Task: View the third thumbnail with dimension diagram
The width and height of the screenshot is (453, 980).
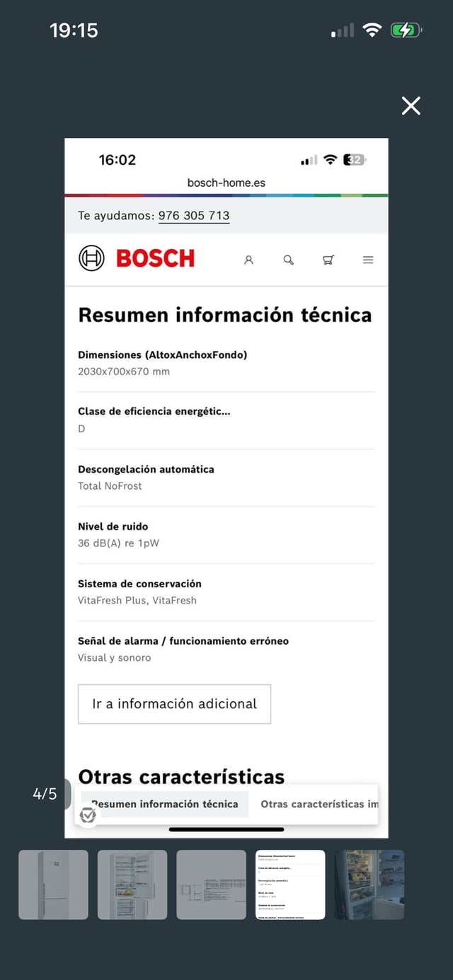Action: [x=211, y=884]
